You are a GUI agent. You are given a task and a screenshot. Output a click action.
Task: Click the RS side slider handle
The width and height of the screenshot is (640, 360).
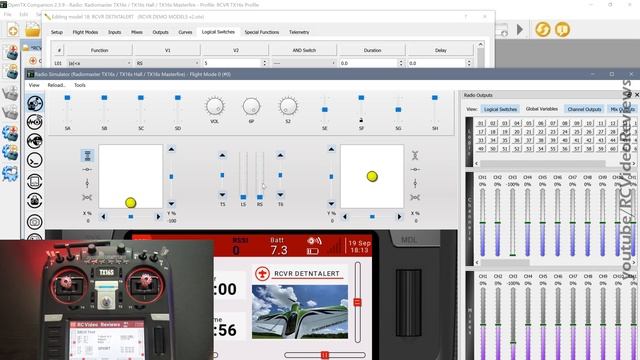[260, 197]
